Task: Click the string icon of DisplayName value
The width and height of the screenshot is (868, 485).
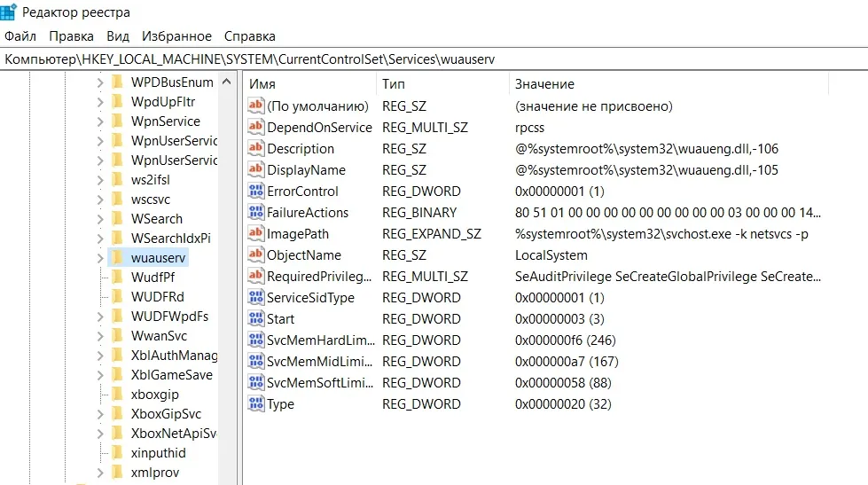Action: 255,169
